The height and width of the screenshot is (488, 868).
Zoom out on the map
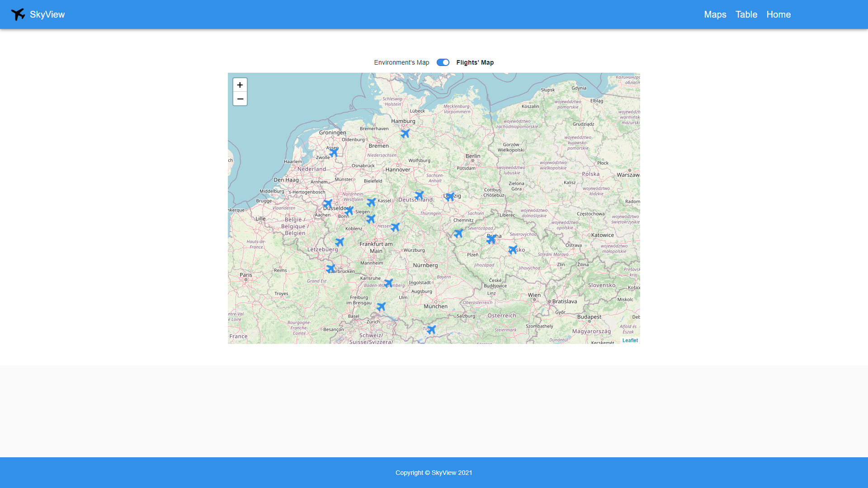tap(240, 99)
